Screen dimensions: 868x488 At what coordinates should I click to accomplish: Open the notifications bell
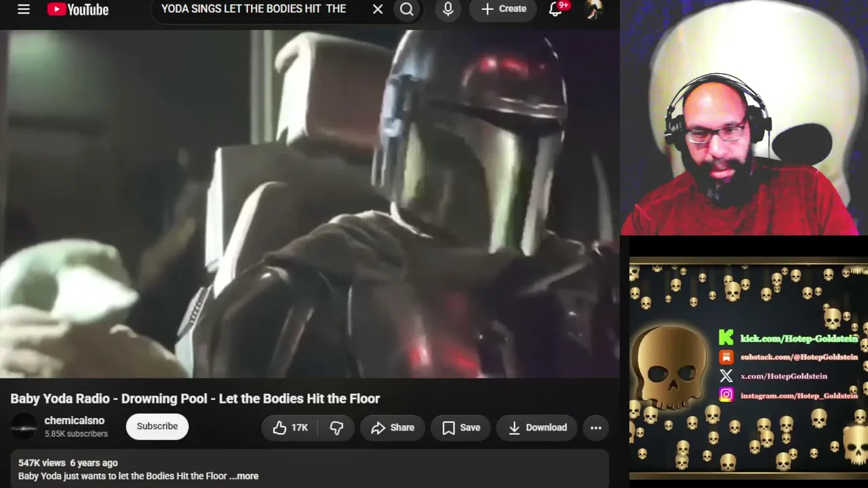point(556,9)
